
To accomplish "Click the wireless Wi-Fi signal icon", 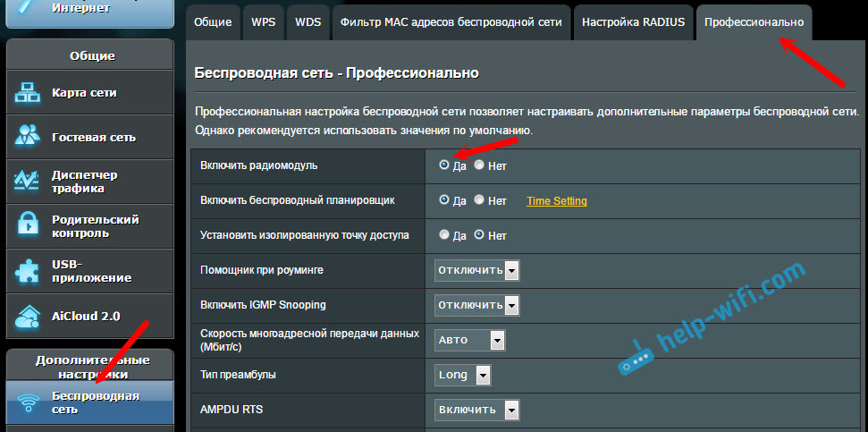I will click(x=28, y=402).
